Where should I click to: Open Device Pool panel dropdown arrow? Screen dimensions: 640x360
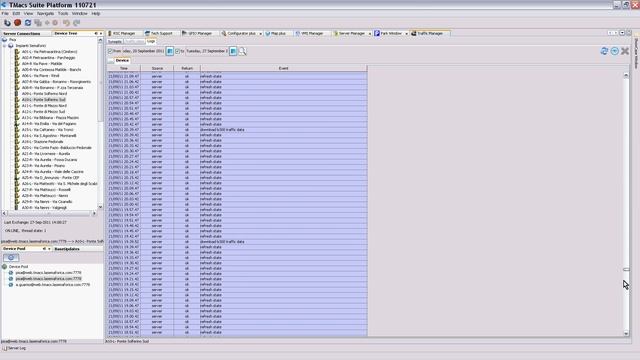click(x=49, y=249)
